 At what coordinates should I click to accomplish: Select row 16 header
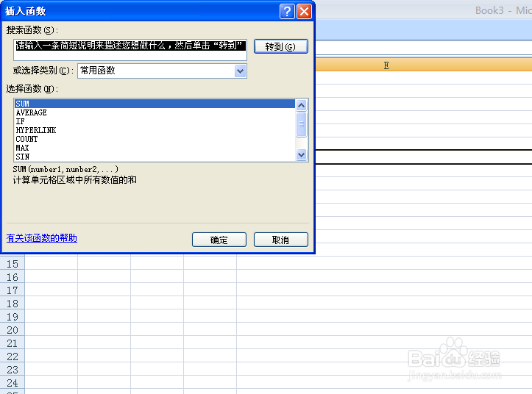click(x=13, y=277)
